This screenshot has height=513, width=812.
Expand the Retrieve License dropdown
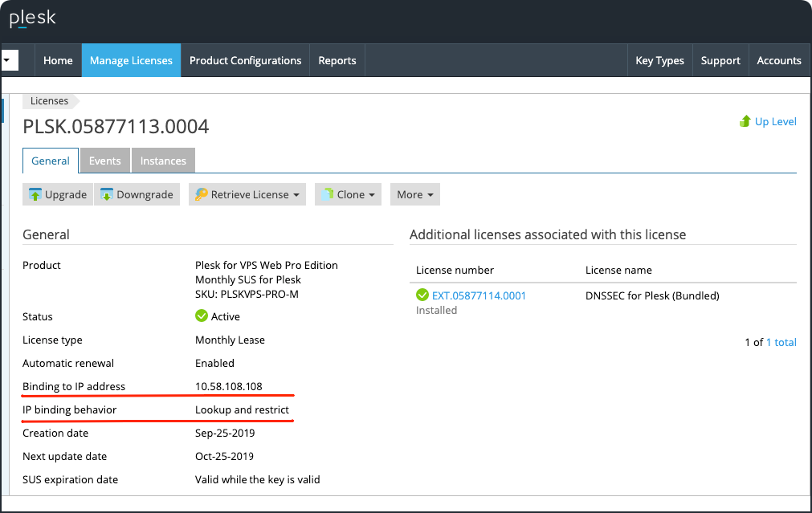[296, 195]
